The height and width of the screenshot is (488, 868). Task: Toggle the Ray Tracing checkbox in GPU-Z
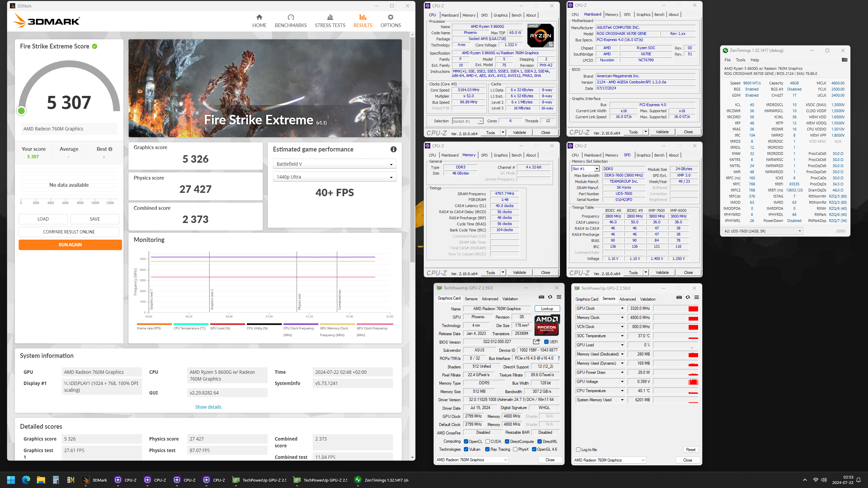click(487, 449)
